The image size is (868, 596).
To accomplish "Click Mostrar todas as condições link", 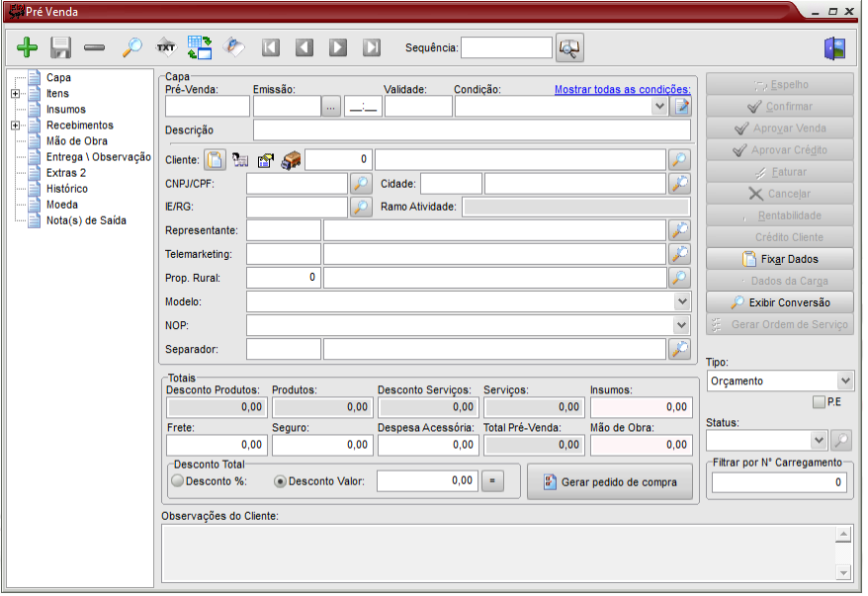I will click(622, 89).
